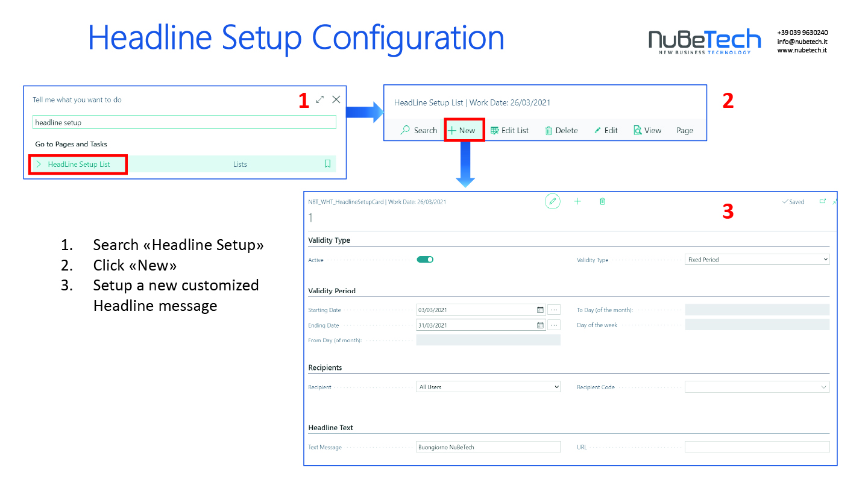This screenshot has width=868, height=488.
Task: Open the Validity Type dropdown
Action: (x=757, y=260)
